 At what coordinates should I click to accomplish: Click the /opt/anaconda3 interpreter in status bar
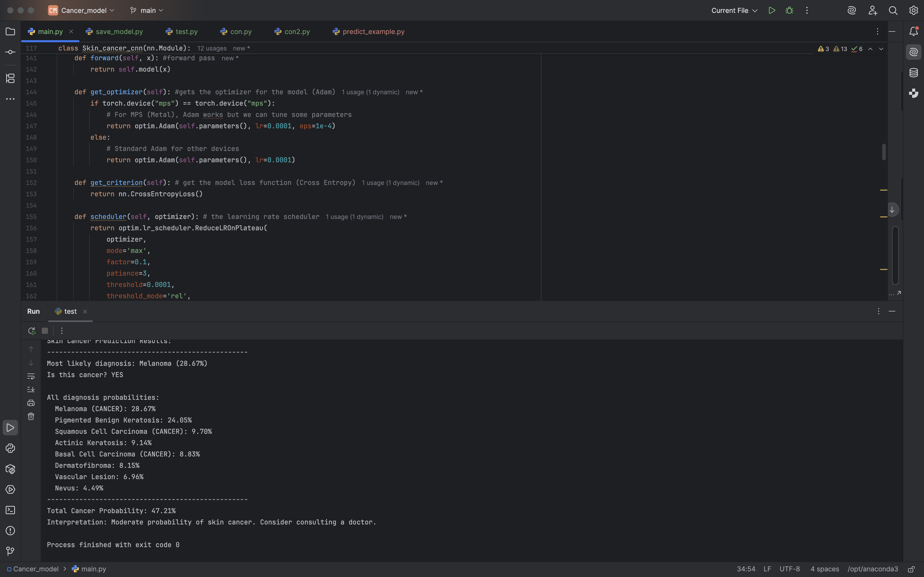[872, 569]
